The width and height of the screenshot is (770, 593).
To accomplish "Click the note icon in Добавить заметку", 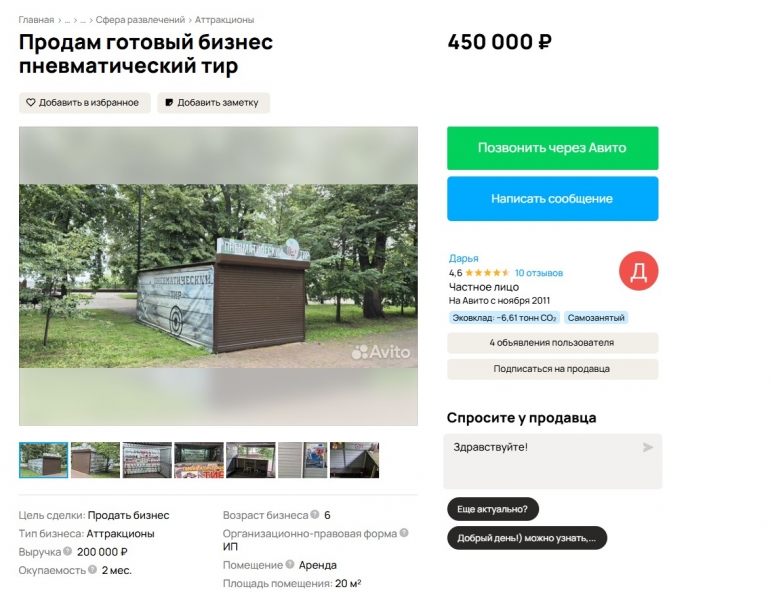I will click(x=169, y=103).
